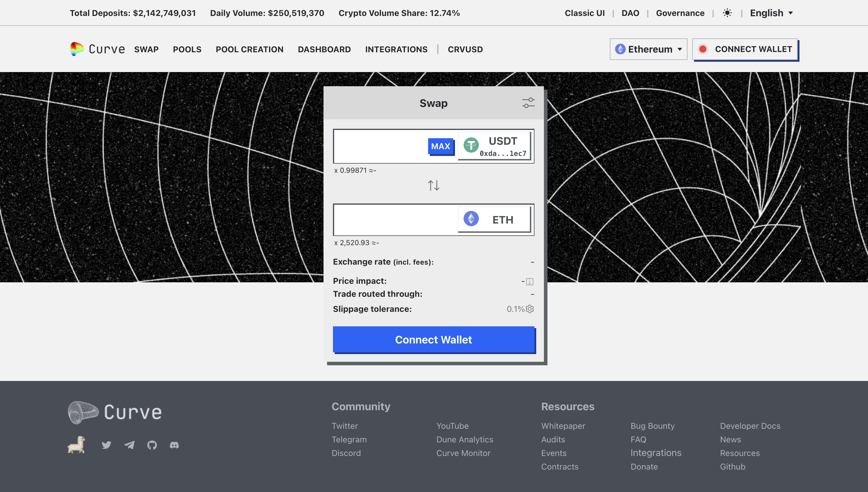Open the Classic UI link
Screen dimensions: 868x492
(584, 13)
